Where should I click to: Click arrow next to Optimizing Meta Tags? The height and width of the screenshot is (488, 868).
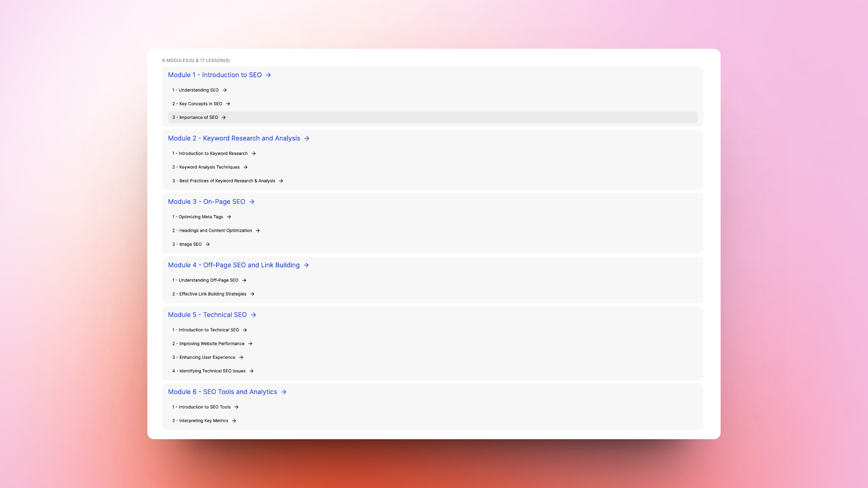click(229, 217)
